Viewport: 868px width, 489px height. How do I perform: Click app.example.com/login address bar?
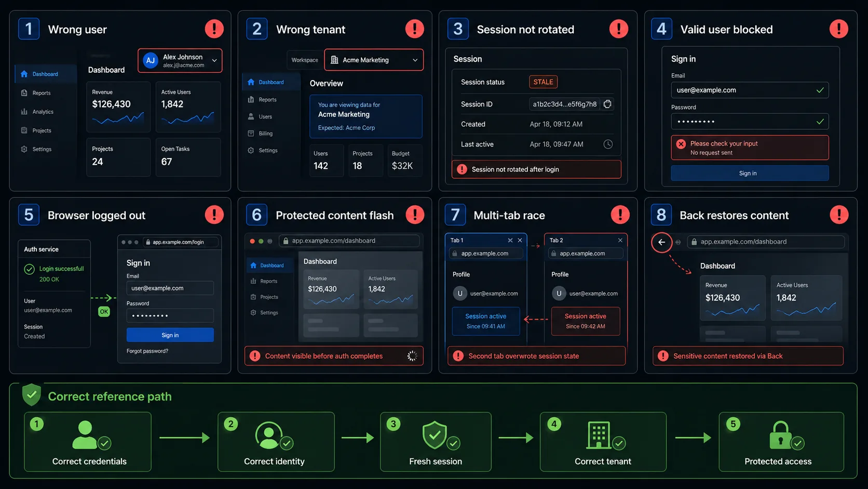180,242
